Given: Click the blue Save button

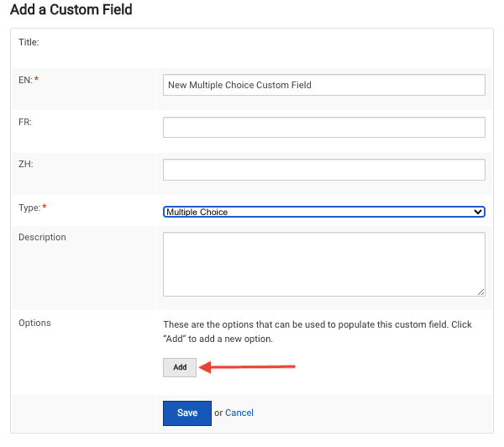Looking at the screenshot, I should pyautogui.click(x=186, y=413).
